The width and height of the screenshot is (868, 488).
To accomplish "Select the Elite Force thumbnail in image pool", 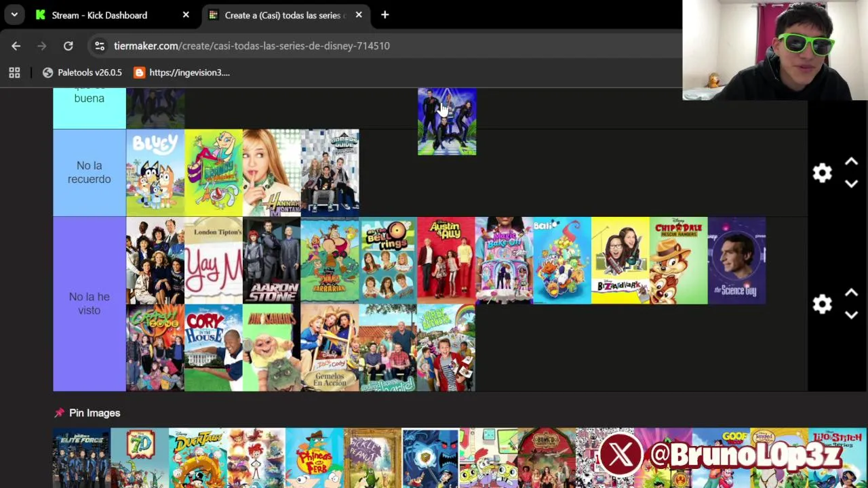I will click(82, 458).
